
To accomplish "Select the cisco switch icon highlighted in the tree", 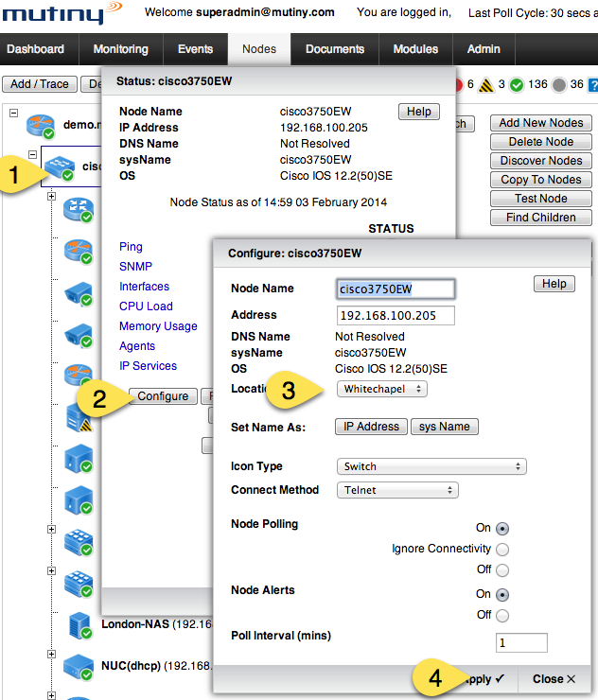I will coord(60,167).
